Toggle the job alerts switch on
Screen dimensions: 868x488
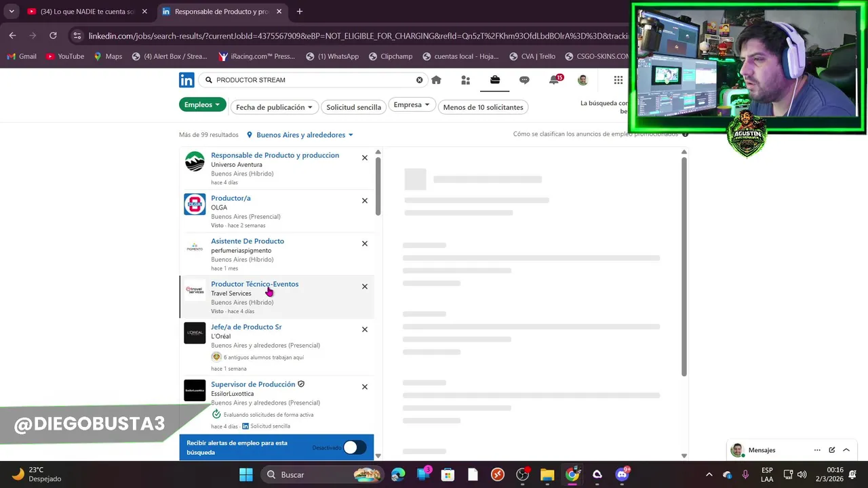(354, 447)
